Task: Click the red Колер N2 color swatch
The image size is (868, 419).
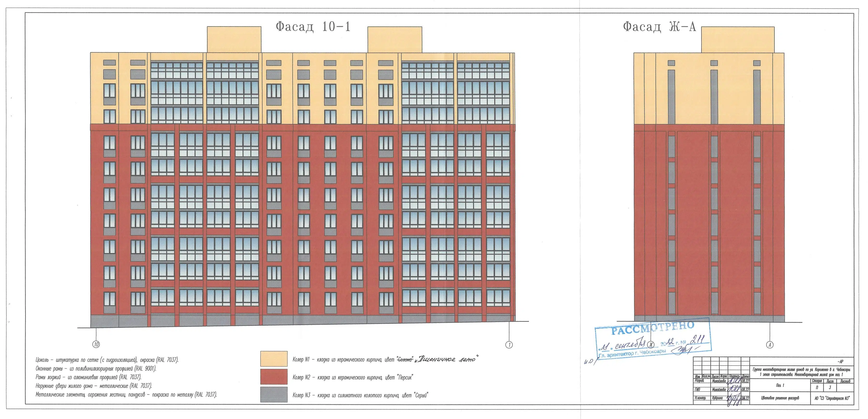Action: click(274, 377)
